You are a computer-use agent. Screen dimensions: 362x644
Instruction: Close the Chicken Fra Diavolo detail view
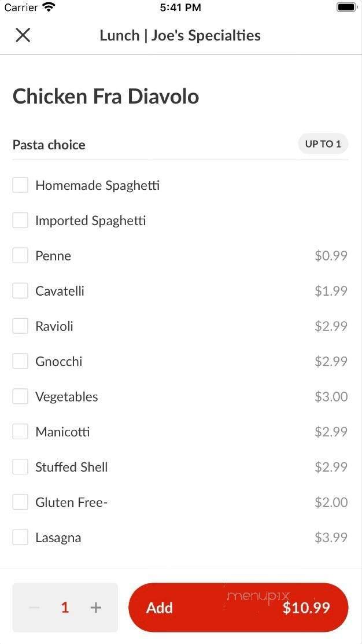[x=23, y=35]
